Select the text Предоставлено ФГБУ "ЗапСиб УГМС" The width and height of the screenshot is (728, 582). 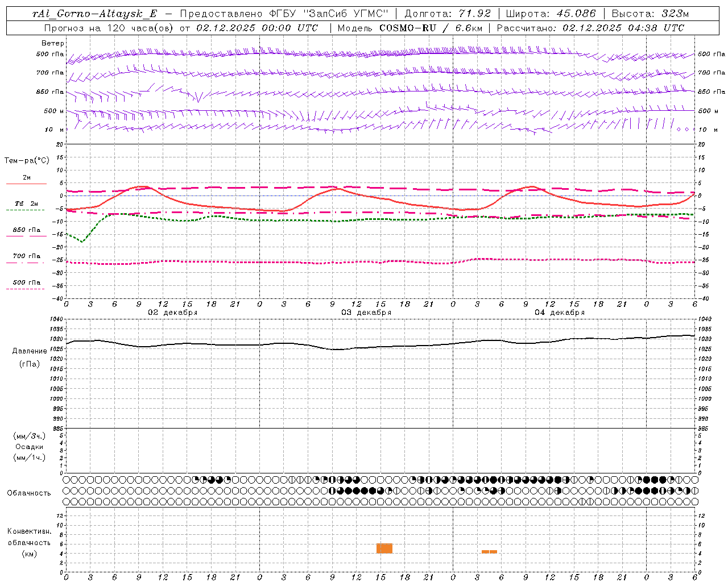tap(284, 14)
